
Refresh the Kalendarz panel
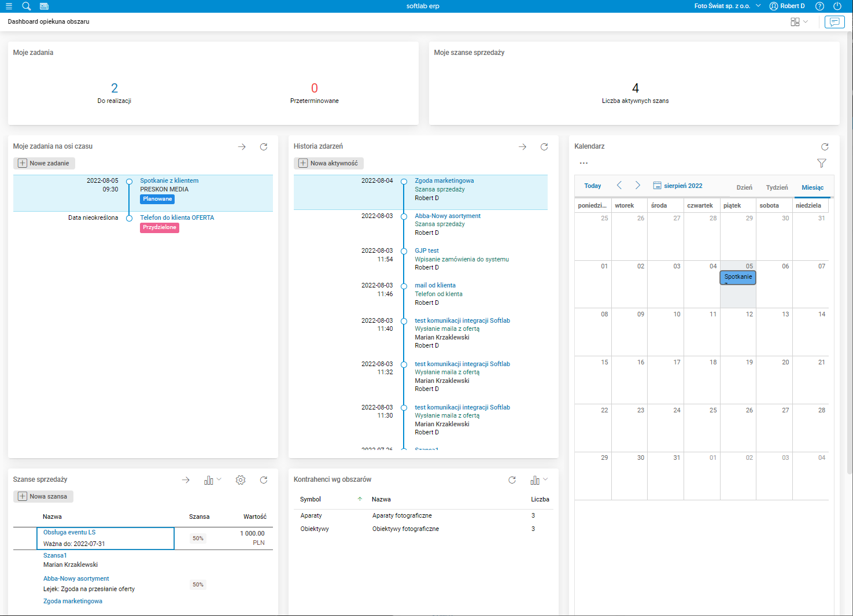pos(825,147)
